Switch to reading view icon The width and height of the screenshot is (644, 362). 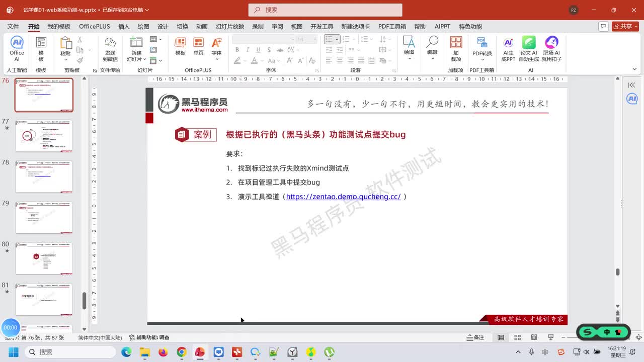click(x=534, y=337)
